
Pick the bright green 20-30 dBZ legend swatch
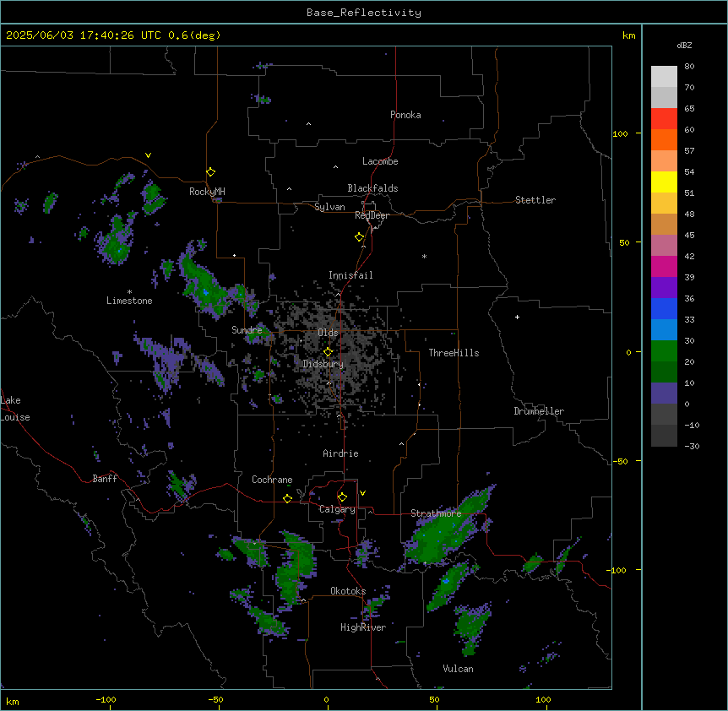click(664, 351)
